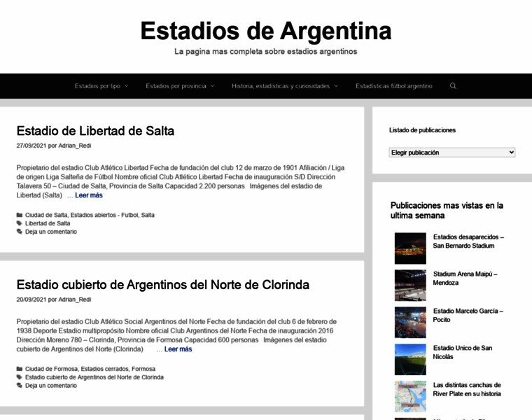
Task: Open post Estadio cubierto de Argentinos del Norte
Action: 163,285
